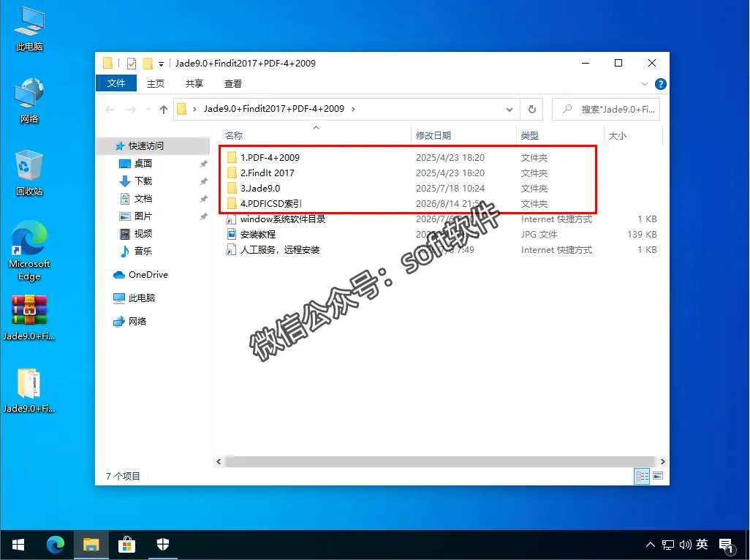Viewport: 750px width, 560px height.
Task: Open the Customize Quick Access Toolbar dropdown
Action: click(x=162, y=64)
